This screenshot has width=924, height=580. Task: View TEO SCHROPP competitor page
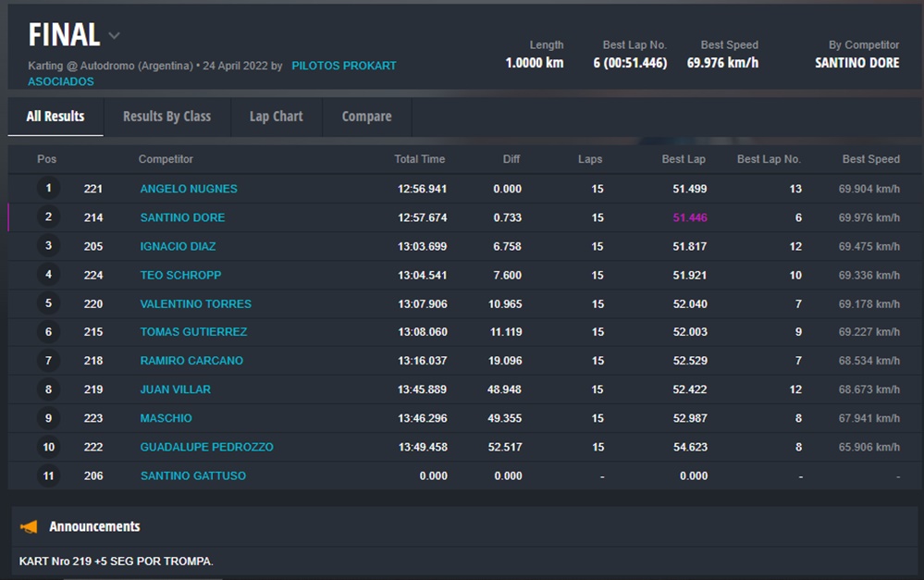180,275
